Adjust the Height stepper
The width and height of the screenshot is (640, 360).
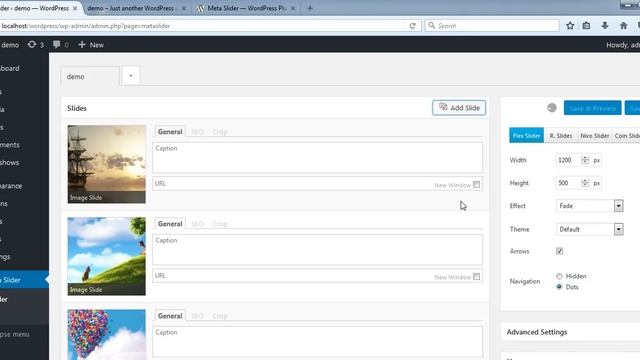[x=585, y=183]
